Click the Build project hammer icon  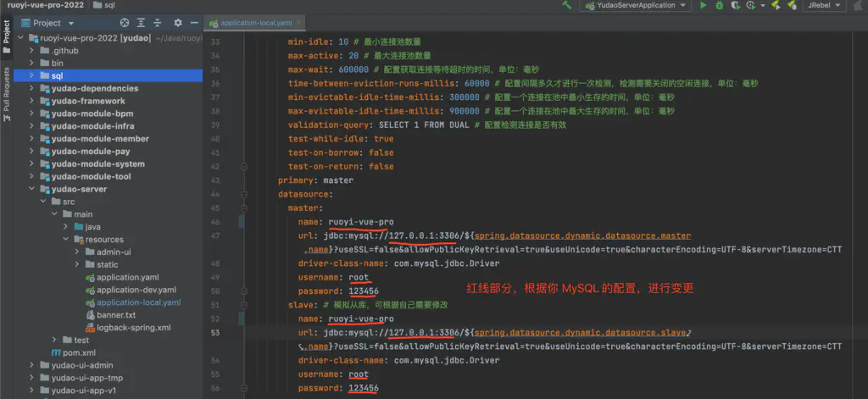pos(566,5)
